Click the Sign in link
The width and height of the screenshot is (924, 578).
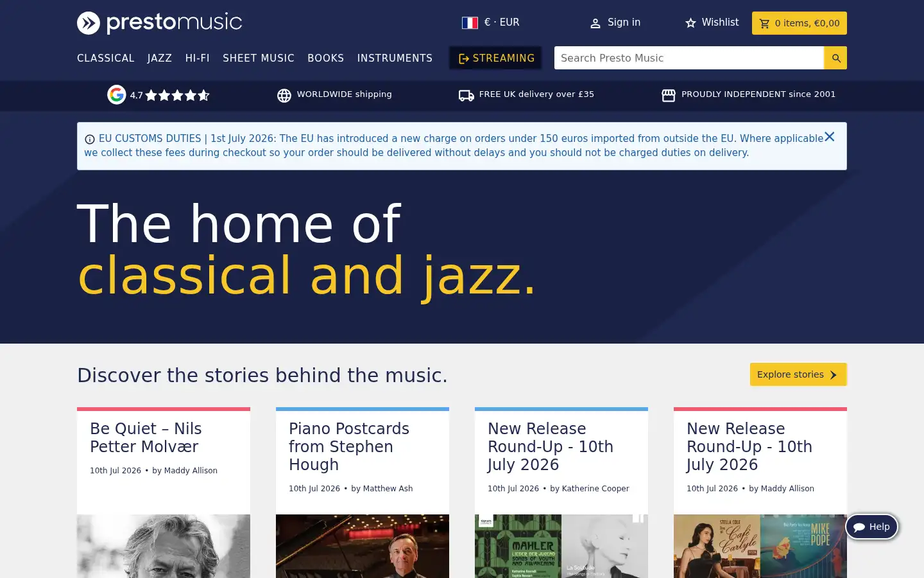[615, 22]
